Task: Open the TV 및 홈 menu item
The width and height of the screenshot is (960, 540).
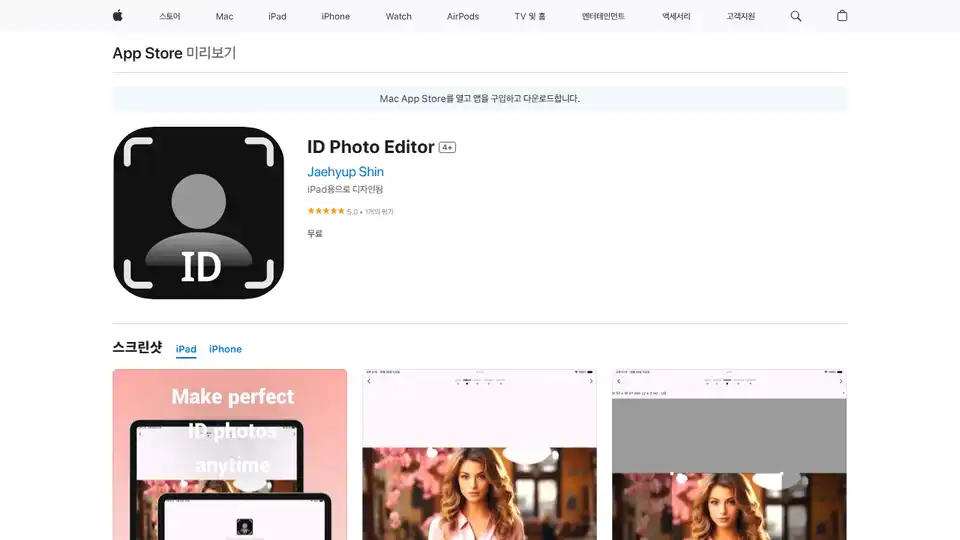Action: pos(530,17)
